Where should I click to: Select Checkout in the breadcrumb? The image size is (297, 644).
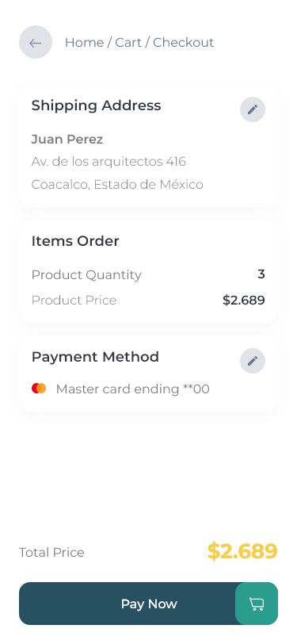(184, 42)
